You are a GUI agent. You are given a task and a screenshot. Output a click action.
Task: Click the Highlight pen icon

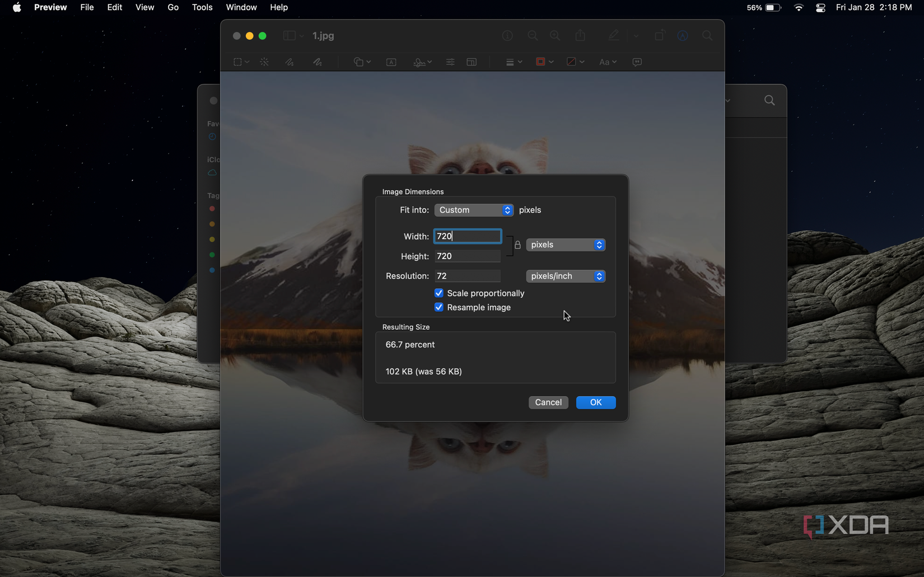point(614,35)
